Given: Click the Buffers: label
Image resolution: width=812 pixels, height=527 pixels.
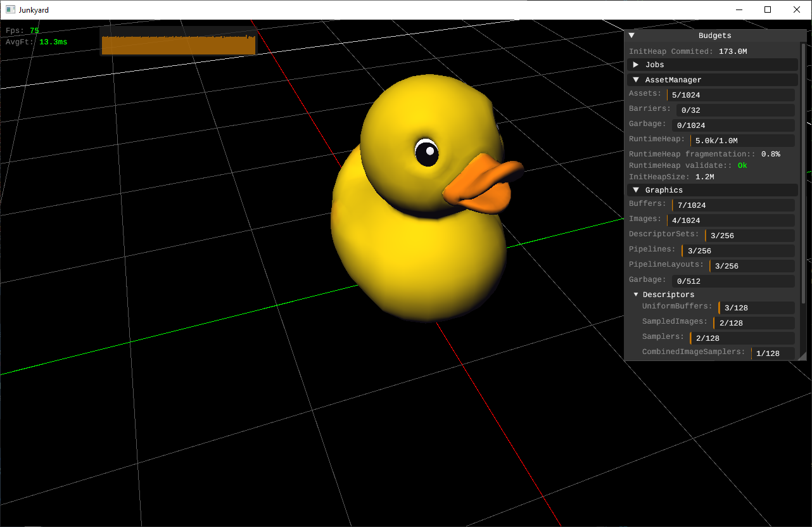Looking at the screenshot, I should (647, 203).
